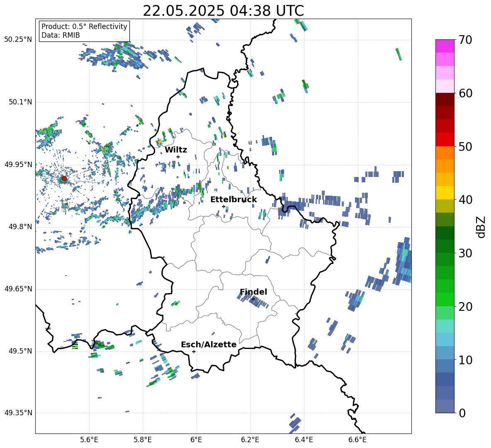Image resolution: width=491 pixels, height=448 pixels.
Task: Click the 5.8°E longitude label
Action: tap(143, 440)
